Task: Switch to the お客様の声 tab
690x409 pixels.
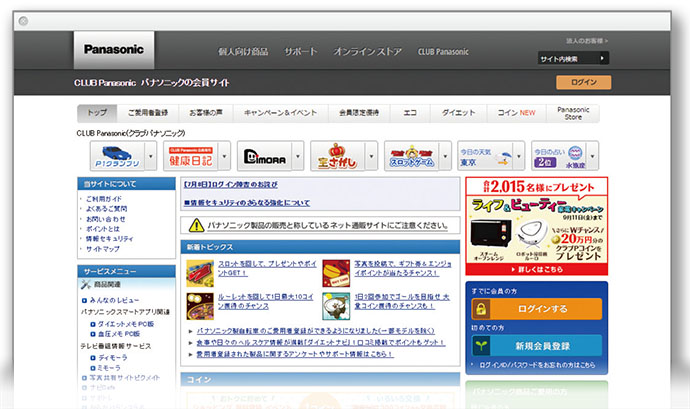Action: tap(206, 113)
